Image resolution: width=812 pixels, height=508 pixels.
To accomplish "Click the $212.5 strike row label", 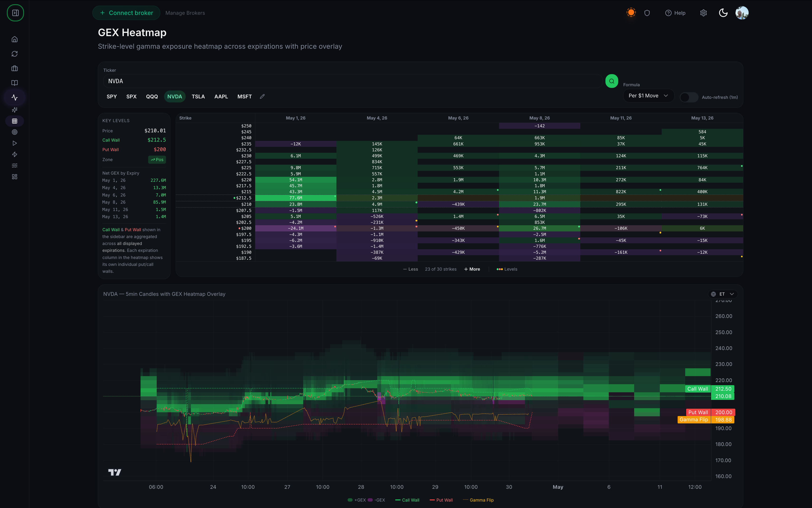I will pyautogui.click(x=243, y=198).
